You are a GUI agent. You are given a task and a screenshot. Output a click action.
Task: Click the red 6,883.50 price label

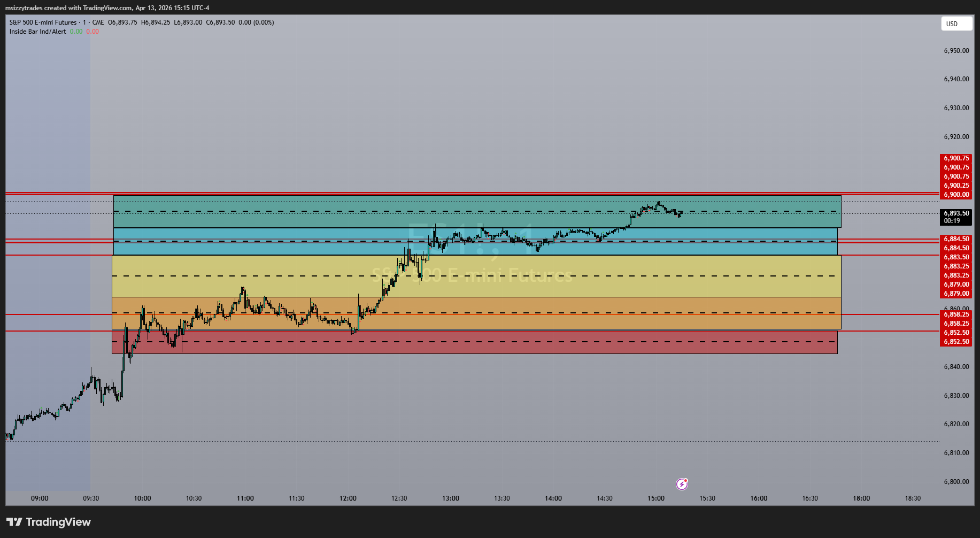pos(956,257)
